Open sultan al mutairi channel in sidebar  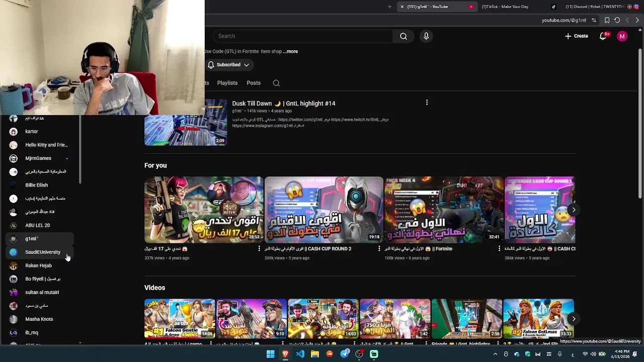(40, 292)
